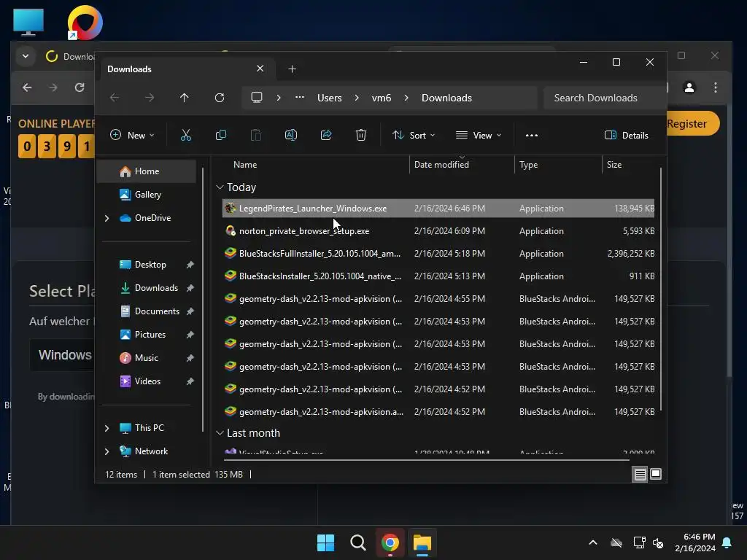Click the Delete trash icon

[x=360, y=135]
